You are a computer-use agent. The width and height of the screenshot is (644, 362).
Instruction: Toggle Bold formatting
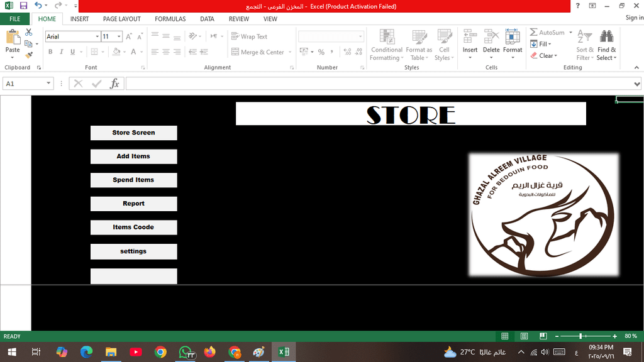(50, 52)
